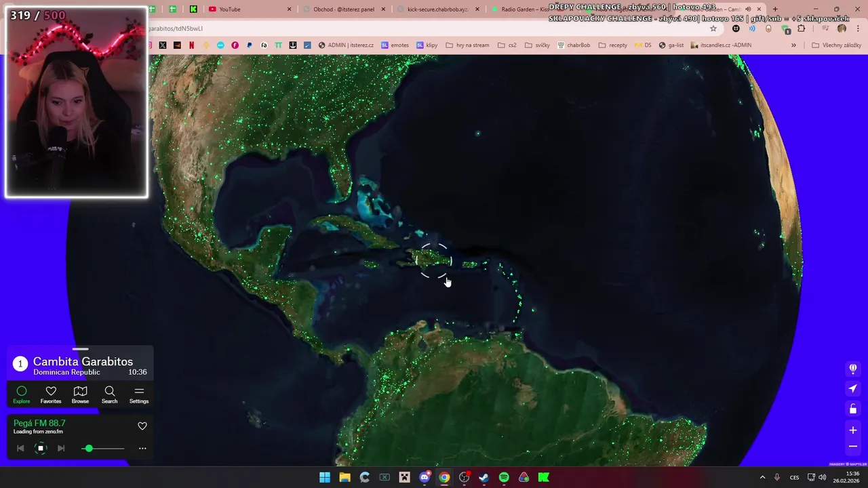This screenshot has height=488, width=868.
Task: Open the Netflix bookmark icon
Action: click(x=191, y=45)
